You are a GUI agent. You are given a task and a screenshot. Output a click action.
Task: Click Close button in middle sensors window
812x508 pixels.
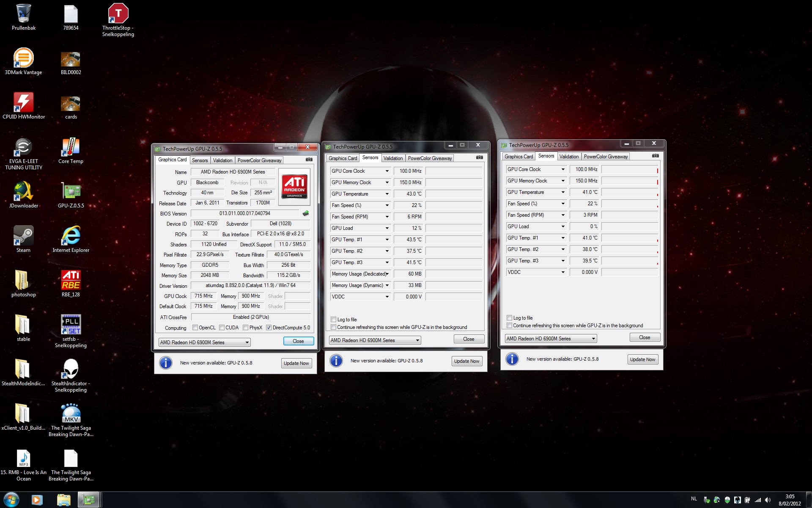tap(469, 339)
